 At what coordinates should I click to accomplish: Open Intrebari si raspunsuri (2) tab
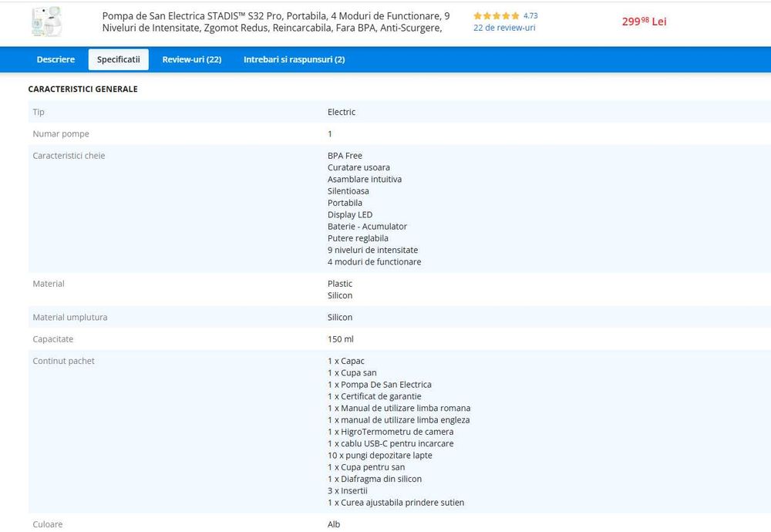point(294,59)
